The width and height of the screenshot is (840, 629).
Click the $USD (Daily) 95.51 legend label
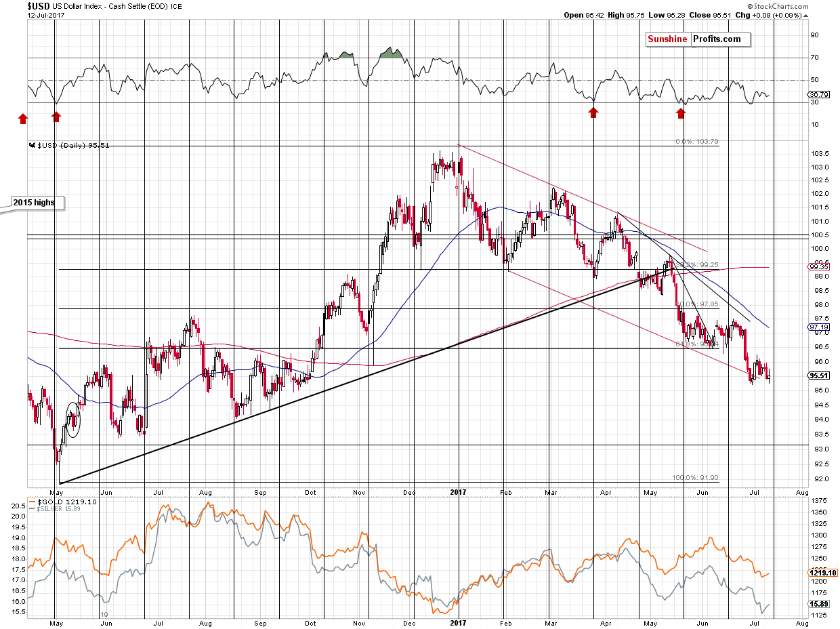coord(68,144)
